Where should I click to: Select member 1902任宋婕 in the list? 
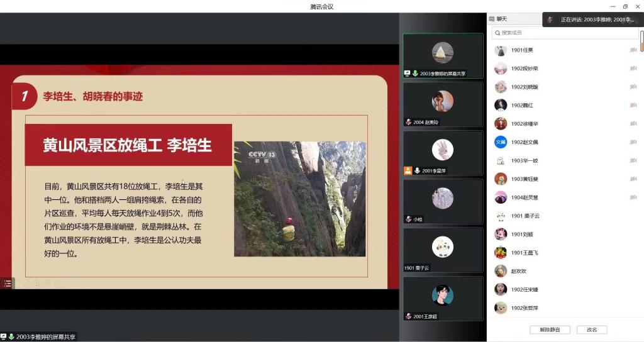(525, 290)
